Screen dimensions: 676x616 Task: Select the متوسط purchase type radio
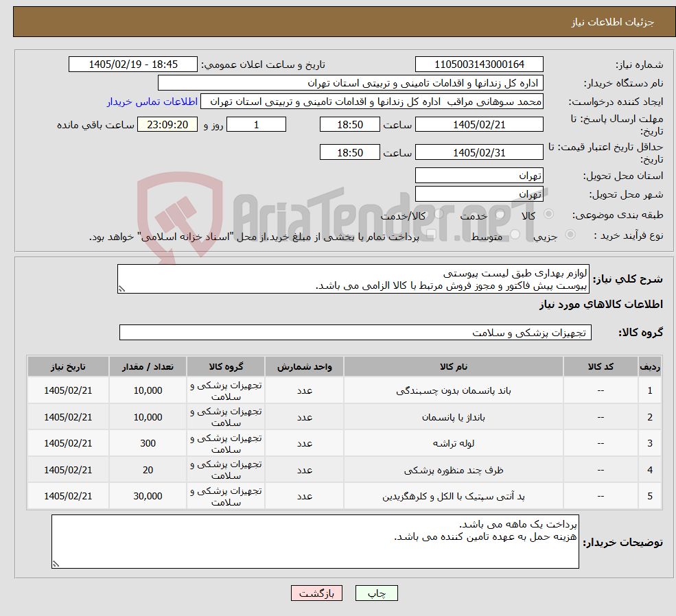515,235
